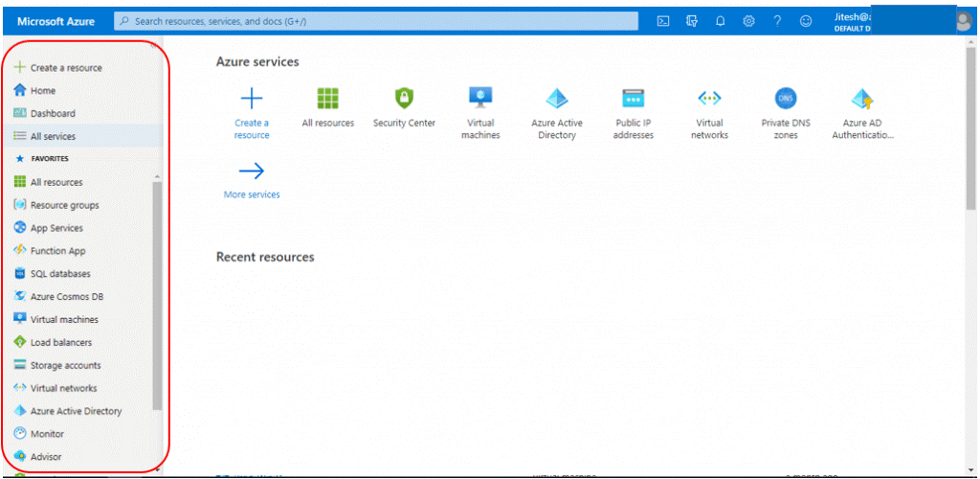
Task: Click Resource groups text in favorites
Action: 65,205
